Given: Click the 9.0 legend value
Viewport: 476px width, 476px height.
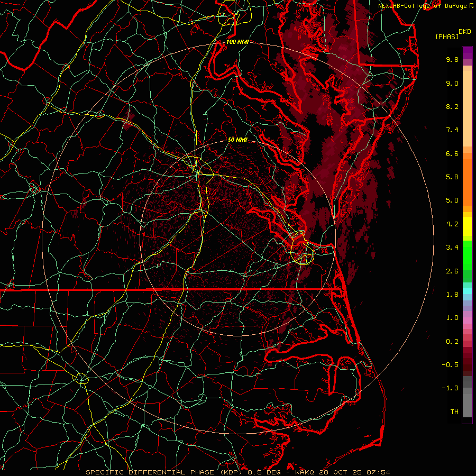Looking at the screenshot, I should [452, 83].
